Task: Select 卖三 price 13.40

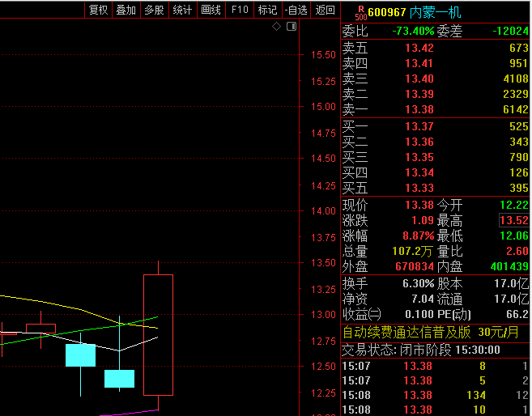Action: click(x=419, y=79)
